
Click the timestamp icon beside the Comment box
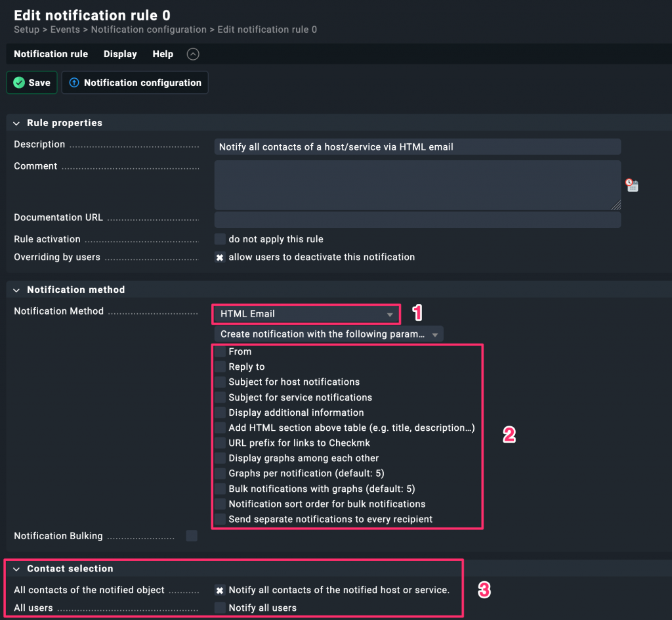tap(631, 185)
